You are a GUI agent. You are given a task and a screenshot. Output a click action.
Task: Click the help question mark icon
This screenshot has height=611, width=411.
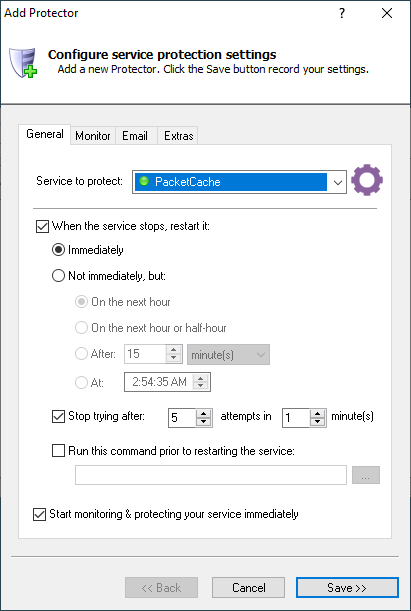342,13
